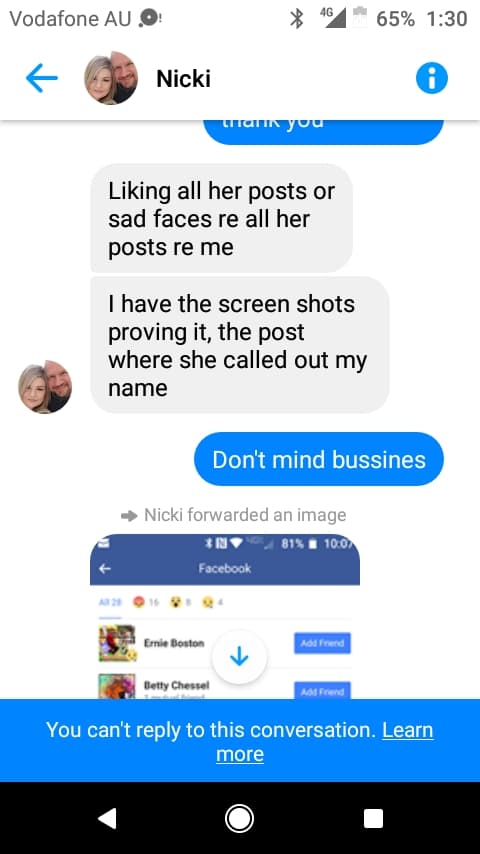Tap forward arrow icon next to Nicki forwarded
The height and width of the screenshot is (854, 480).
129,515
